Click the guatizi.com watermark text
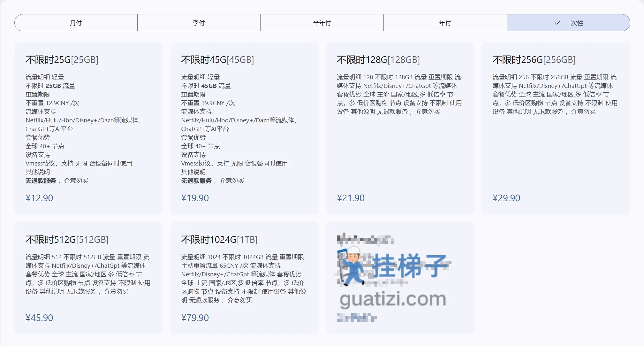Viewport: 644px width, 346px height. click(393, 299)
